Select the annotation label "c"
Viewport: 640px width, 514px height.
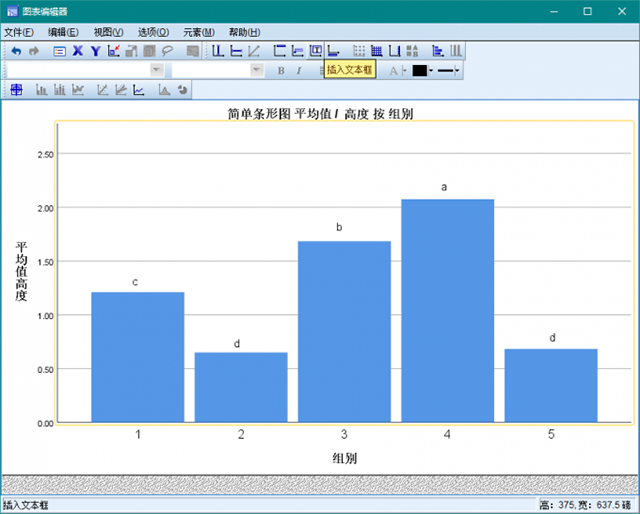[135, 282]
